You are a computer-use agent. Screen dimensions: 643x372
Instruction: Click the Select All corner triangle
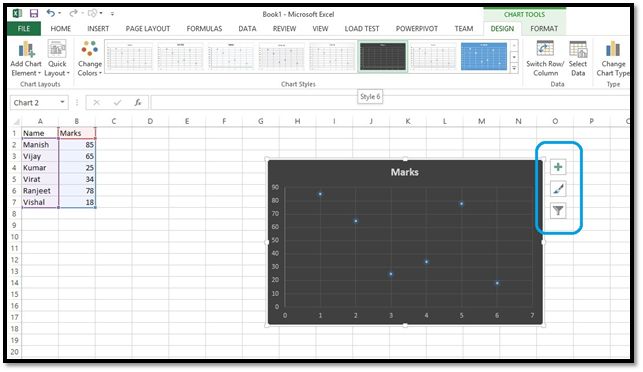16,121
